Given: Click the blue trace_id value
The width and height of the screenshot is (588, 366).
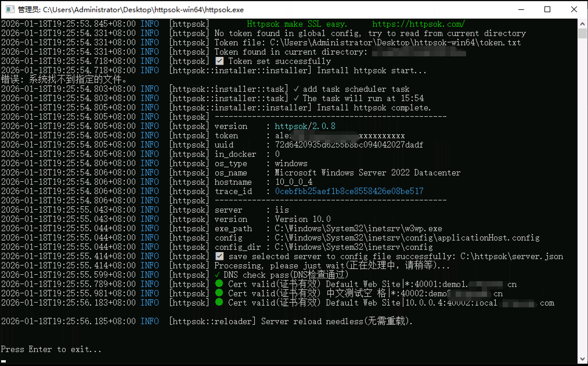Looking at the screenshot, I should (349, 191).
